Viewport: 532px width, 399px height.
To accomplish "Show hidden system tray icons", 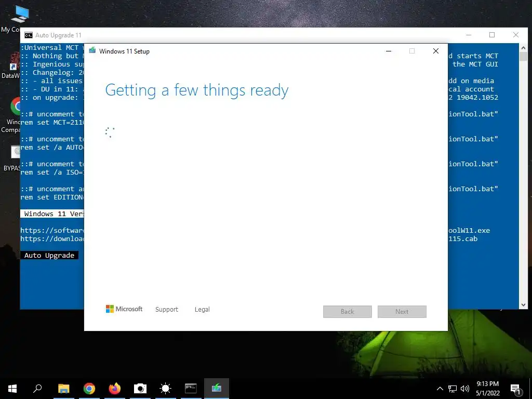I will [x=440, y=389].
